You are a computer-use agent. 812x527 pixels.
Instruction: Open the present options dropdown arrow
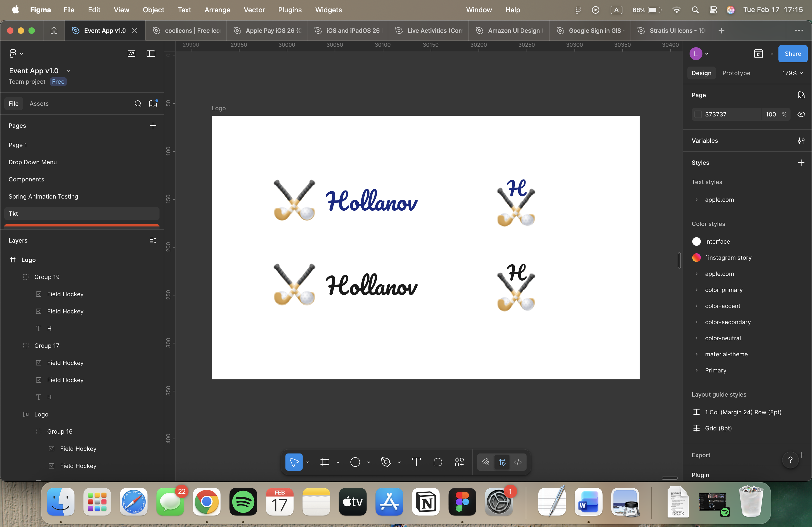(x=772, y=54)
